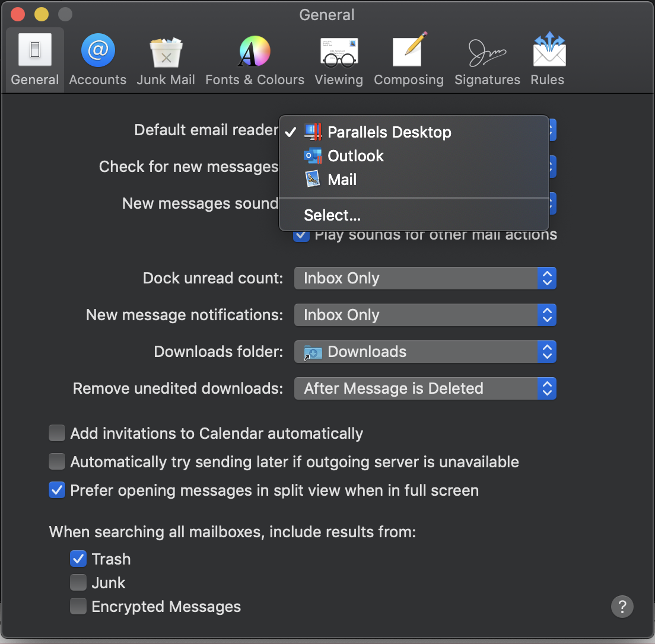This screenshot has width=655, height=644.
Task: Click the General preferences icon
Action: 35,60
